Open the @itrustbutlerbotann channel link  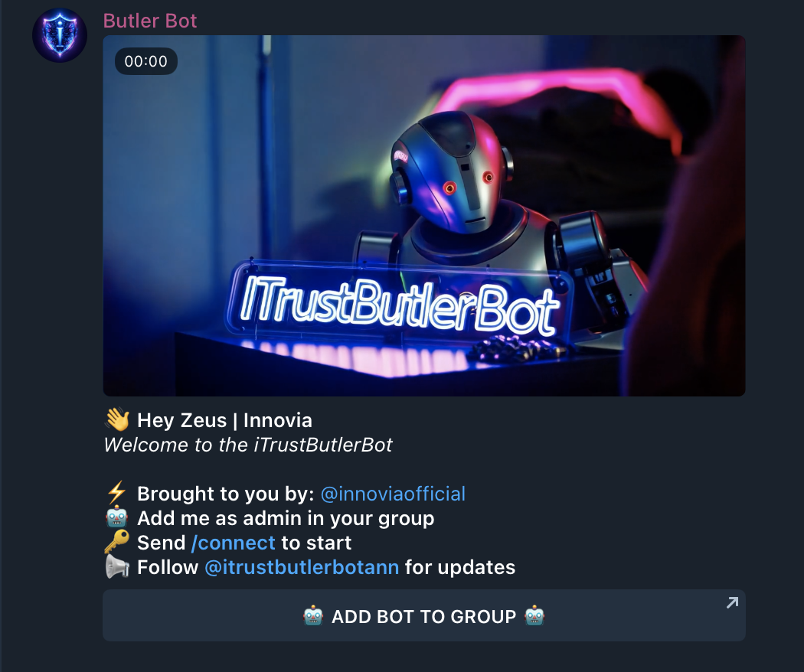(302, 567)
